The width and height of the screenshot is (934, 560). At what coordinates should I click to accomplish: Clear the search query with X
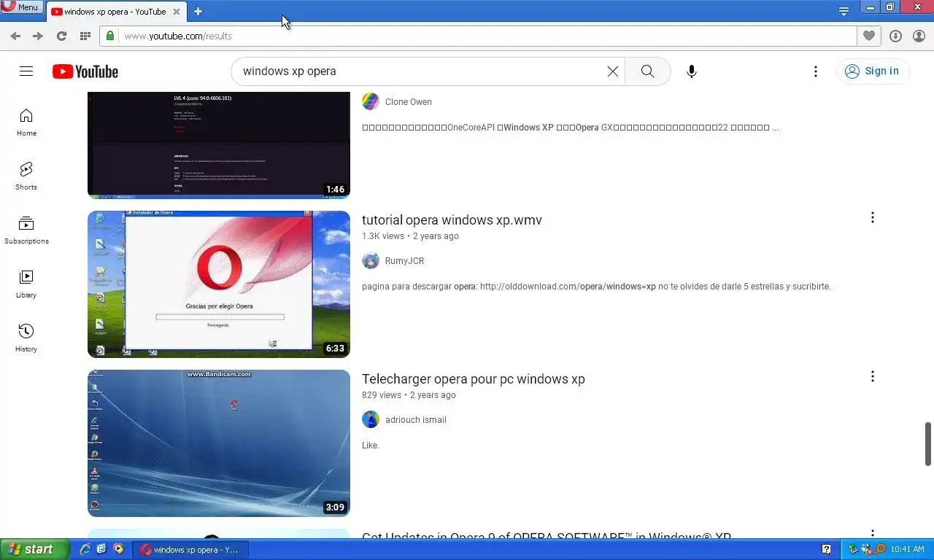(x=613, y=71)
